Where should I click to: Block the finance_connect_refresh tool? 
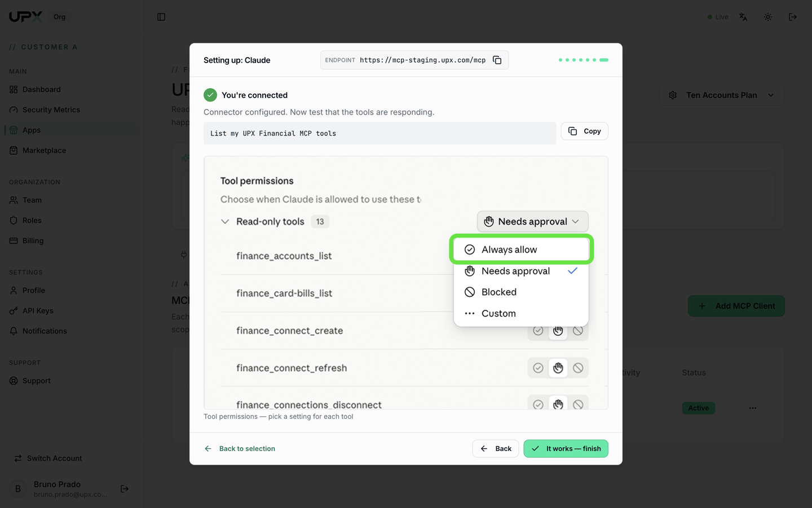(x=578, y=368)
